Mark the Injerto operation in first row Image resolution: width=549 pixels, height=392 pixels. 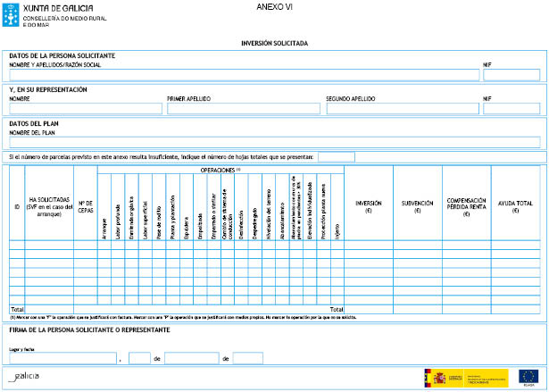[337, 245]
